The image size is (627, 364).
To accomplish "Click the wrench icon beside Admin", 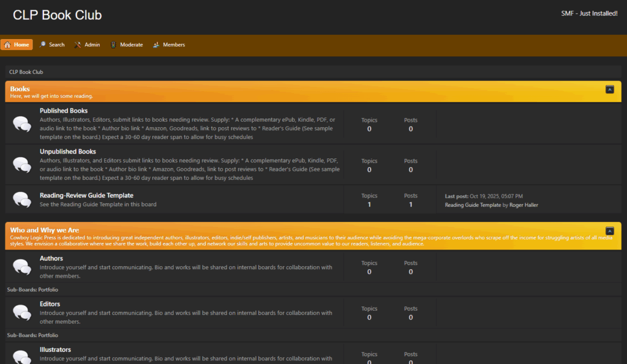I will [x=78, y=45].
